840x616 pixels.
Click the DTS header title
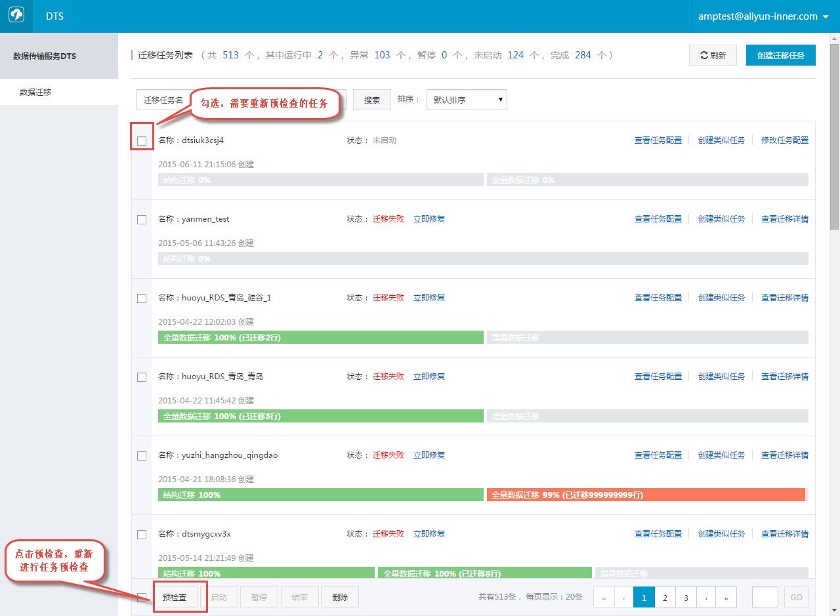pyautogui.click(x=55, y=16)
